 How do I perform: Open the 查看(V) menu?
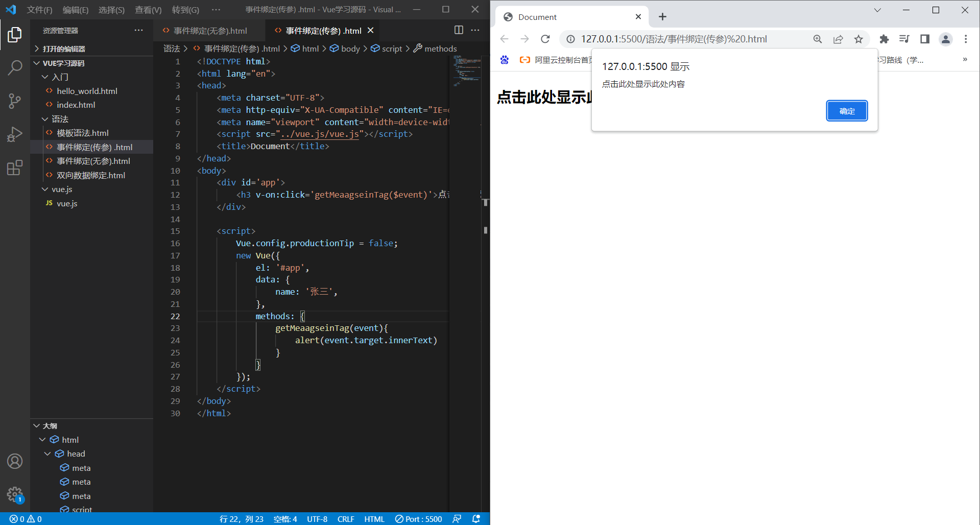148,10
